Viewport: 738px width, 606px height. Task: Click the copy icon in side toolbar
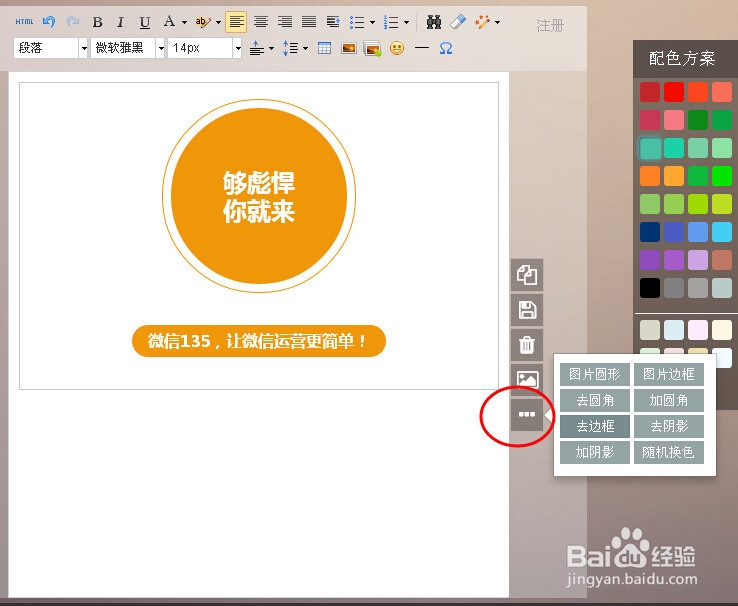(x=527, y=275)
